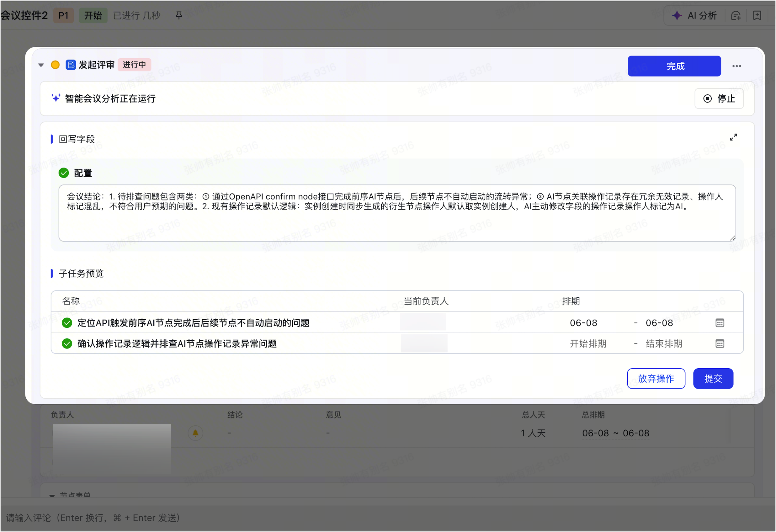Click the 发起评审 node title

point(97,65)
